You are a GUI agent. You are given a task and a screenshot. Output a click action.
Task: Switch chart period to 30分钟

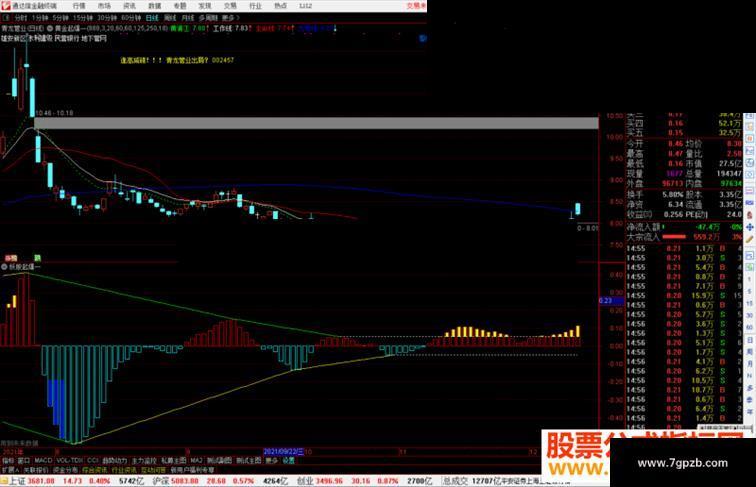107,18
